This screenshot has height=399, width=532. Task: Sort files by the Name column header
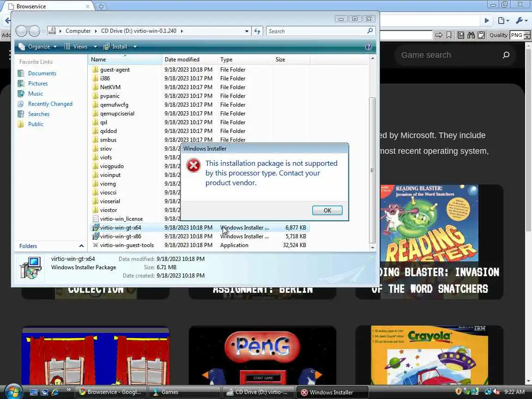coord(125,60)
